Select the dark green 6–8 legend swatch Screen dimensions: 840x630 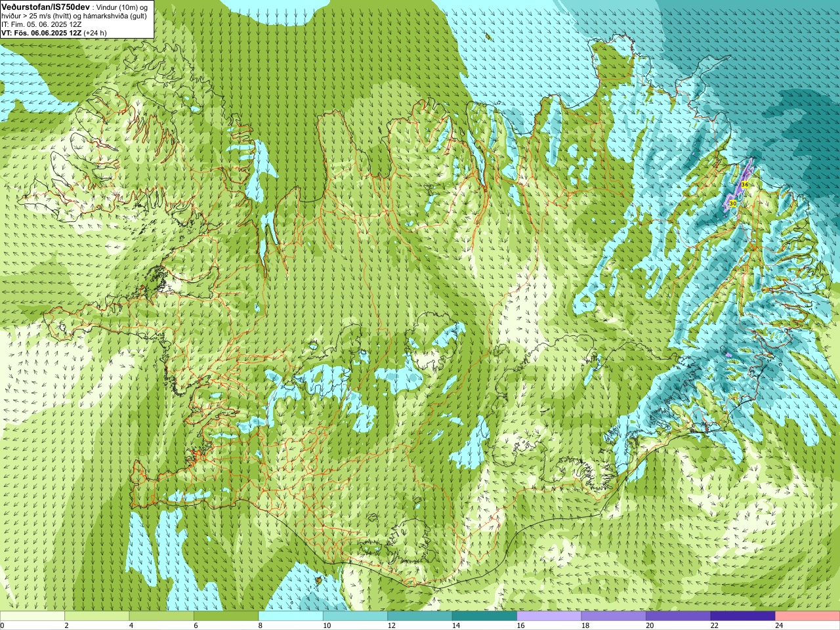point(226,616)
